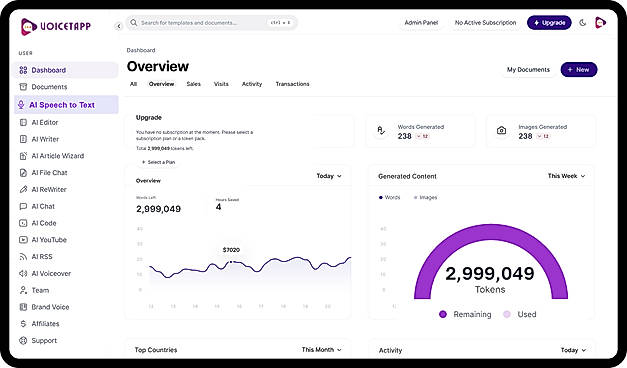Toggle the Remaining legend item
Screen dimensions: 627x368
click(465, 314)
